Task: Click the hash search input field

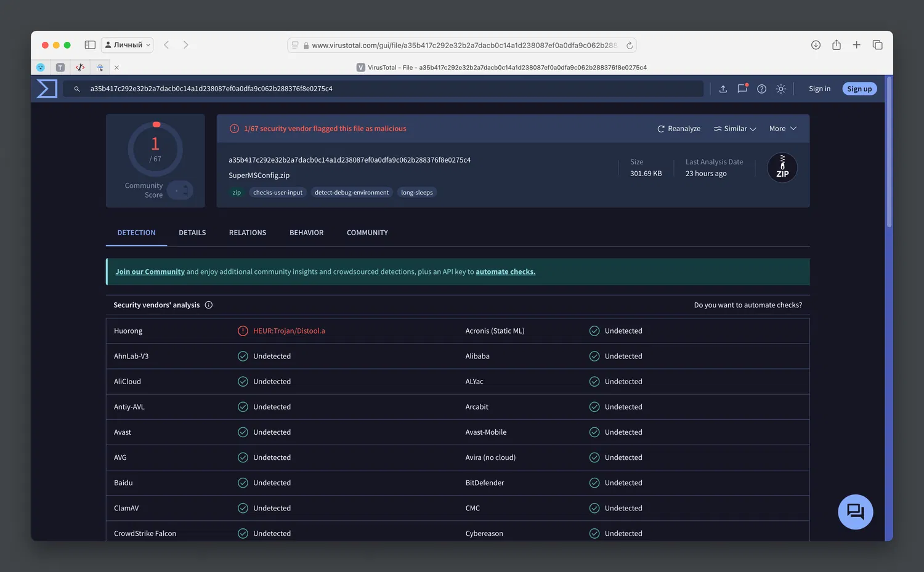Action: [394, 89]
